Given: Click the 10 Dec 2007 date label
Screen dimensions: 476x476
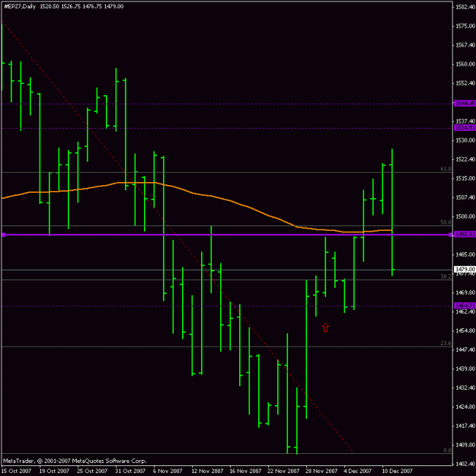Looking at the screenshot, I should (x=397, y=471).
